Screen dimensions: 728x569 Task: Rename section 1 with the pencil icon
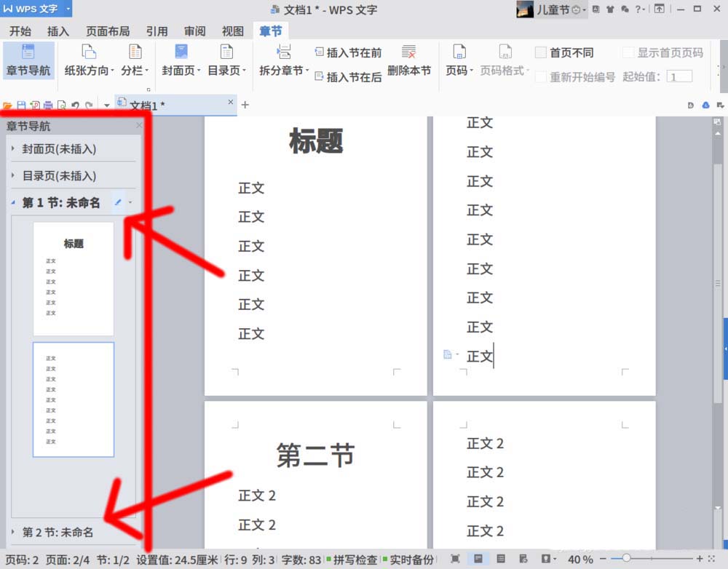pos(119,202)
